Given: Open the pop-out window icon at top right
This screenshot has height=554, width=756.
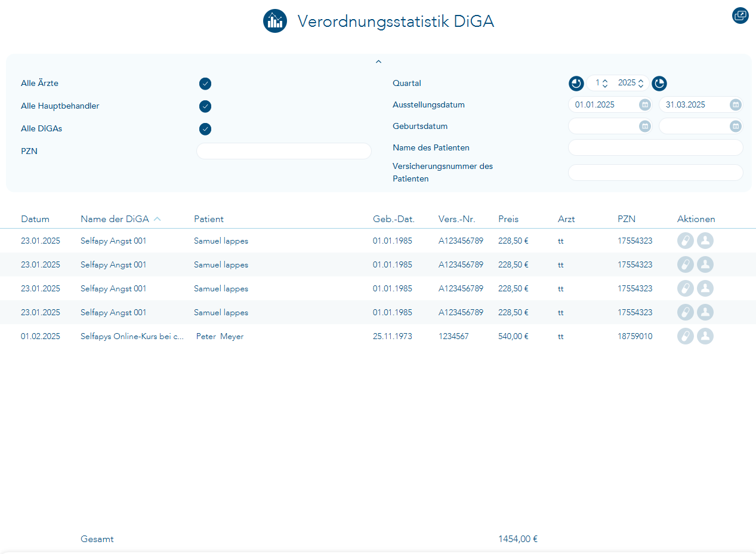Looking at the screenshot, I should click(740, 16).
